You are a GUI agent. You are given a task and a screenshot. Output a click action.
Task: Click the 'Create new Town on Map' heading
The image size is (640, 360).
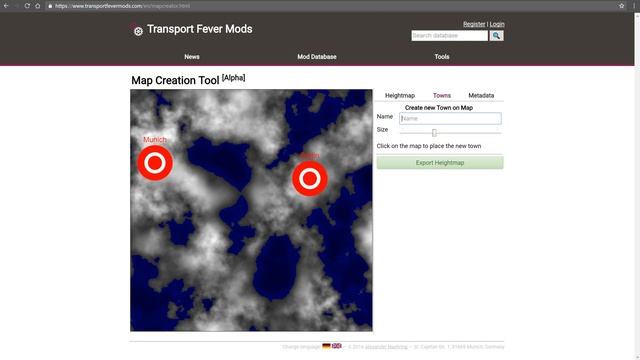click(439, 108)
